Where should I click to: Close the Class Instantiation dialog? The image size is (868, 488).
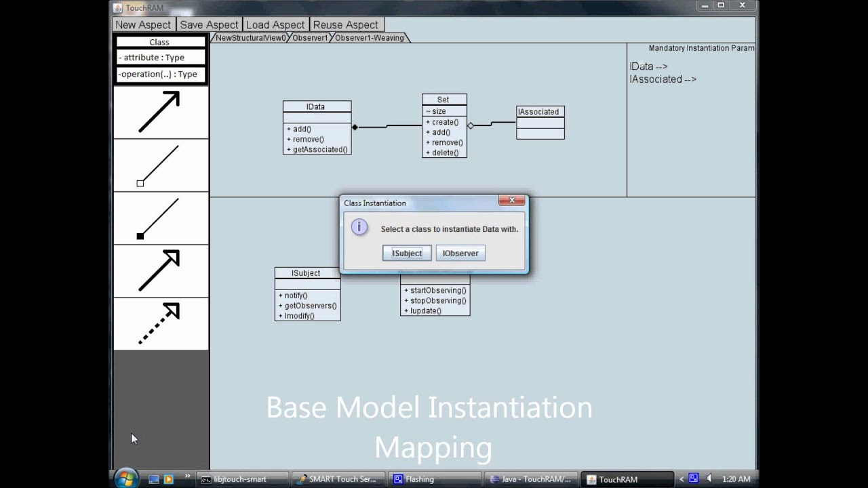[512, 201]
